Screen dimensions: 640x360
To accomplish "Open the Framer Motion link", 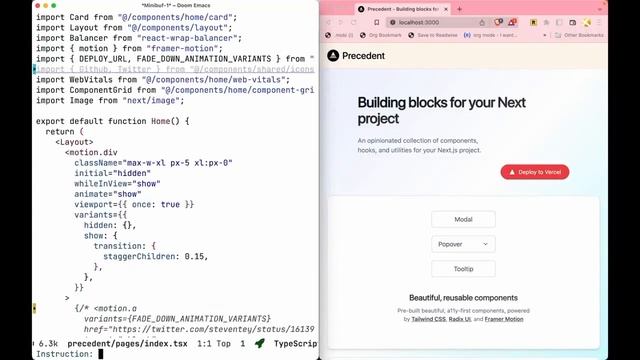I will (504, 319).
